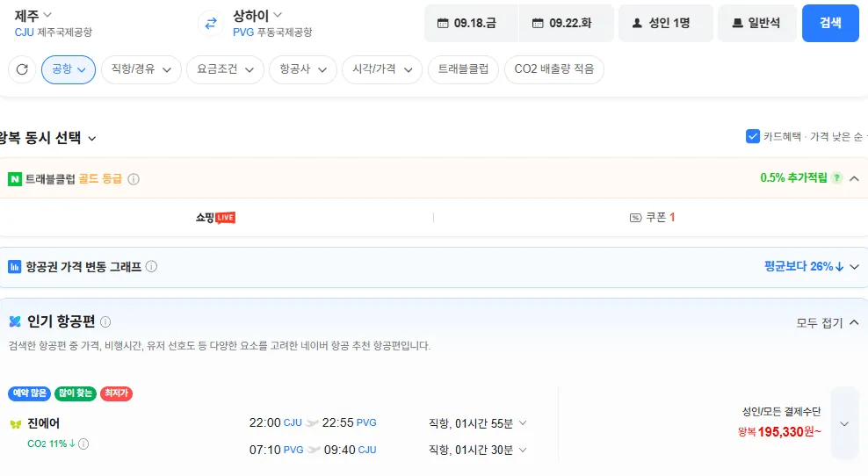Viewport: 868px width, 476px height.
Task: Click the question mark next to 0.5% 추가적립
Action: (837, 178)
